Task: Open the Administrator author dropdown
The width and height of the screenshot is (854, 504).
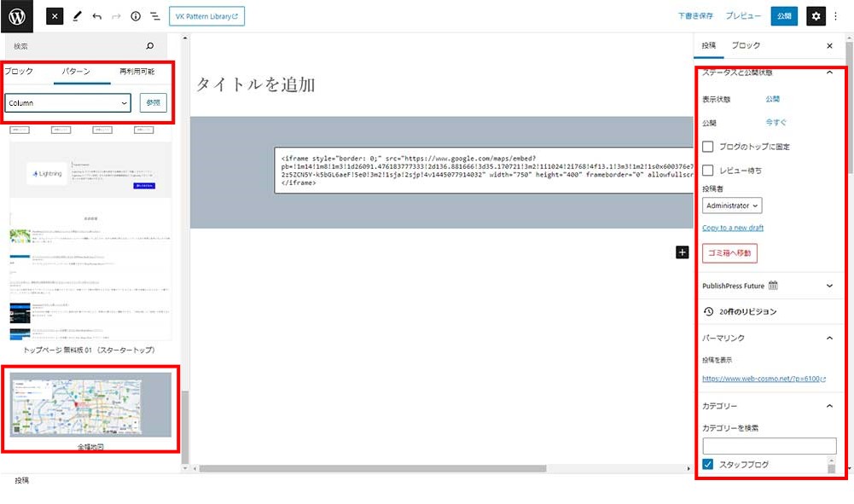Action: pyautogui.click(x=732, y=206)
